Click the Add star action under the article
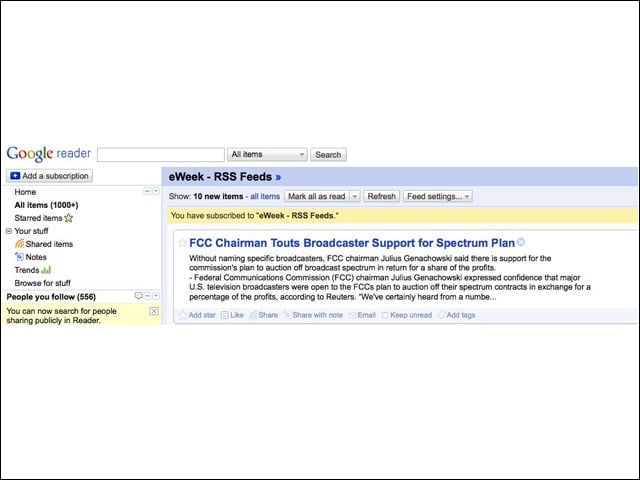The height and width of the screenshot is (480, 640). [x=198, y=315]
